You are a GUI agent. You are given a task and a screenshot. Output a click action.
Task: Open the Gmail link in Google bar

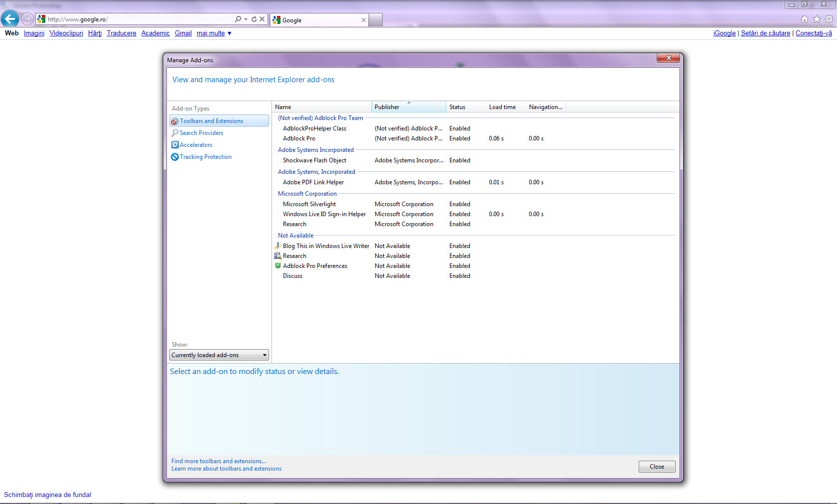(183, 33)
